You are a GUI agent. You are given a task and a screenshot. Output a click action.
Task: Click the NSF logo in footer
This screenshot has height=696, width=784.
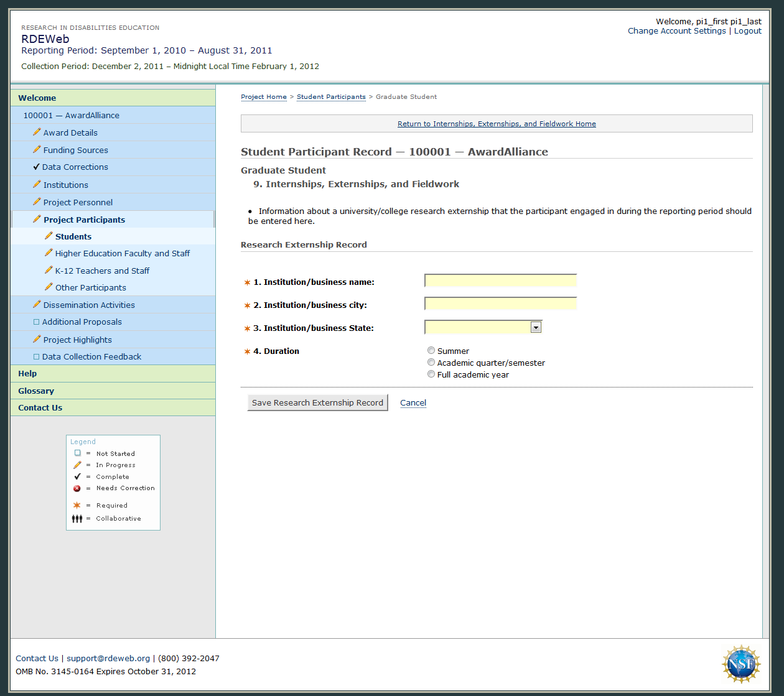[740, 664]
